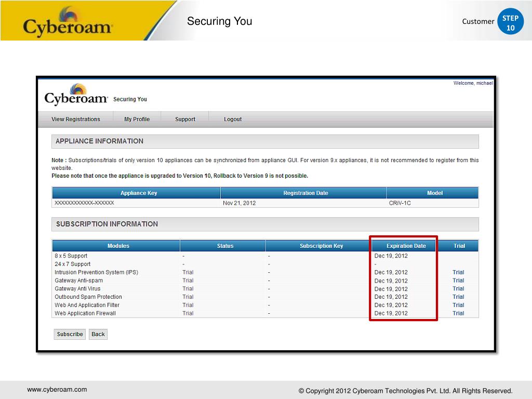532x399 pixels.
Task: Open the My Profile menu item
Action: (x=137, y=119)
